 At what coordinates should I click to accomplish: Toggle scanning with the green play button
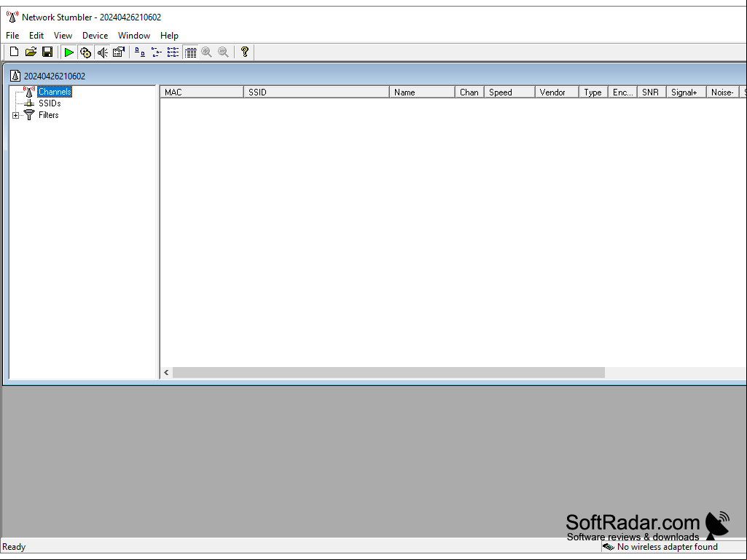click(69, 52)
